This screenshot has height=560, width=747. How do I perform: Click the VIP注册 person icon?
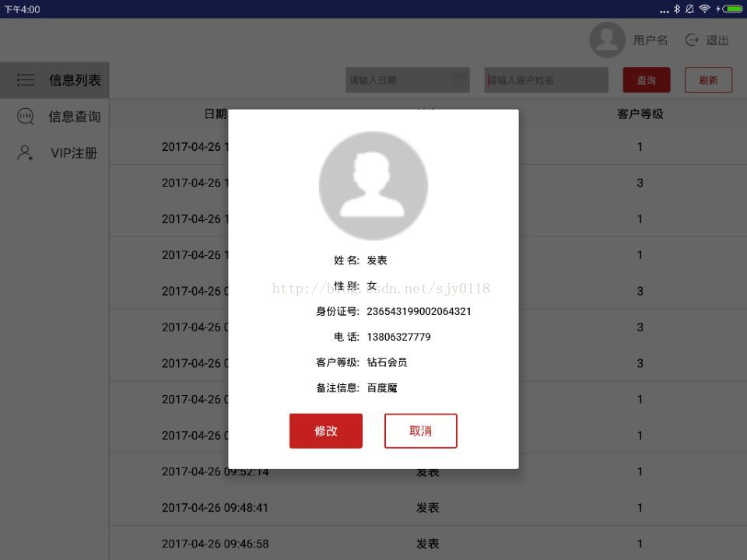(25, 153)
